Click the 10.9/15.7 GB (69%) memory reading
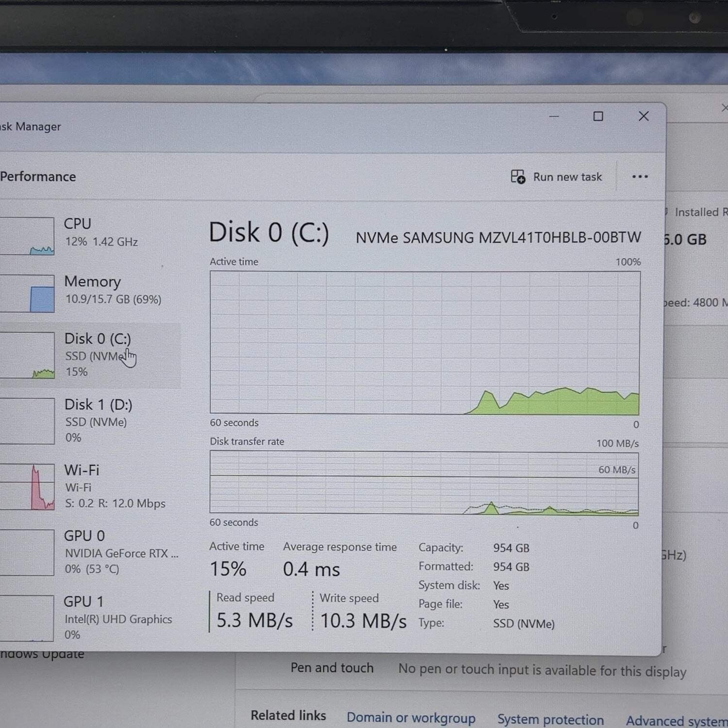The width and height of the screenshot is (728, 728). pyautogui.click(x=113, y=299)
